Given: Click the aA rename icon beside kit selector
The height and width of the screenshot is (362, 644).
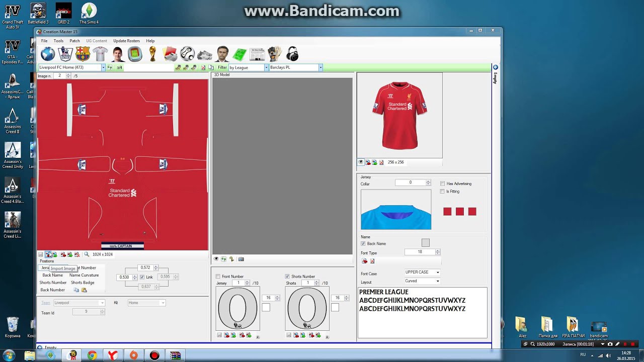Looking at the screenshot, I should (120, 67).
